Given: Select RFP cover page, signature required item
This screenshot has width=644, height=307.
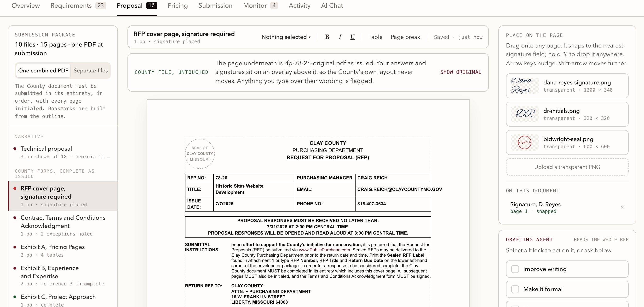Looking at the screenshot, I should click(x=63, y=196).
